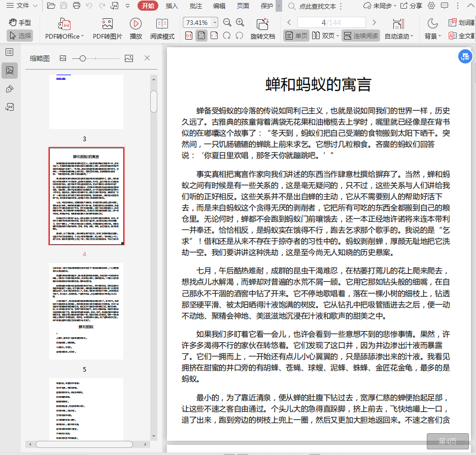Open the bookmarks outline sidebar icon
476x455 pixels.
[10, 52]
